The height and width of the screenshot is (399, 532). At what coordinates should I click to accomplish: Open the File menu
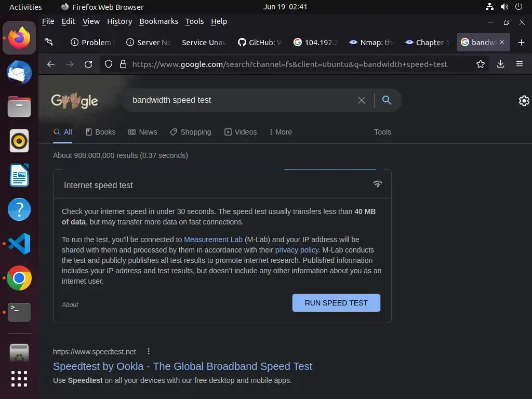48,21
